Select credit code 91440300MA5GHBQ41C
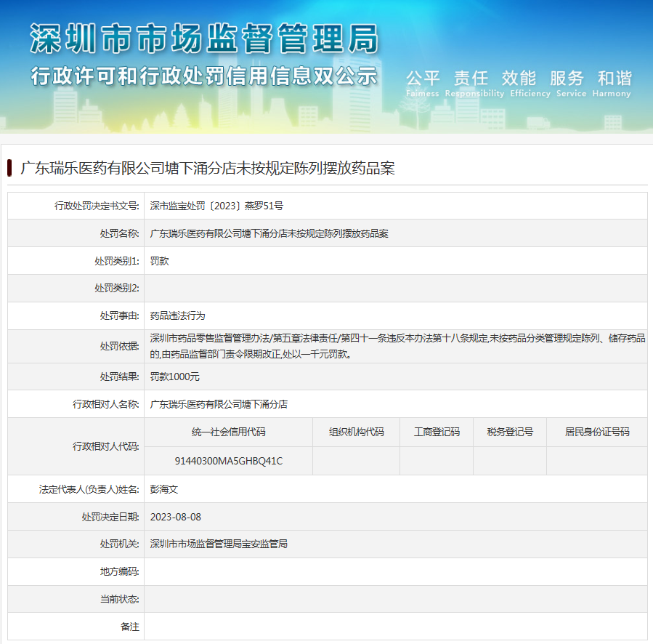 pyautogui.click(x=229, y=461)
